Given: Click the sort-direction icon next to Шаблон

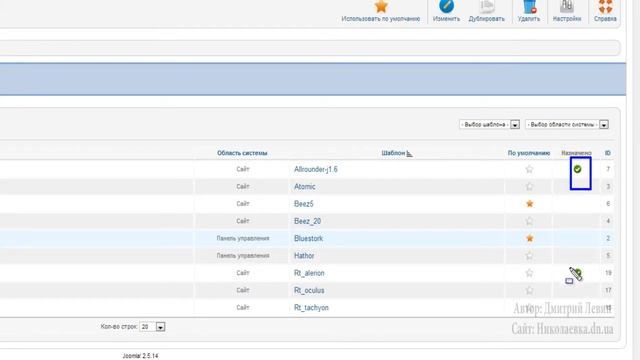Looking at the screenshot, I should click(409, 154).
